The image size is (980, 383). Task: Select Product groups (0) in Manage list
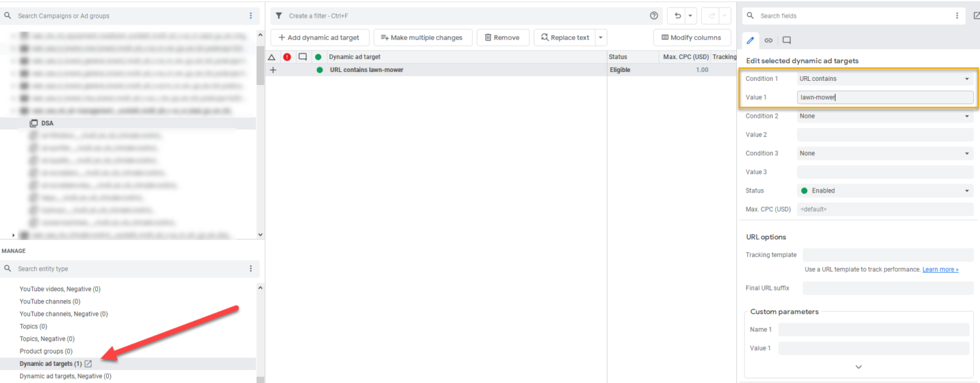[x=46, y=351]
